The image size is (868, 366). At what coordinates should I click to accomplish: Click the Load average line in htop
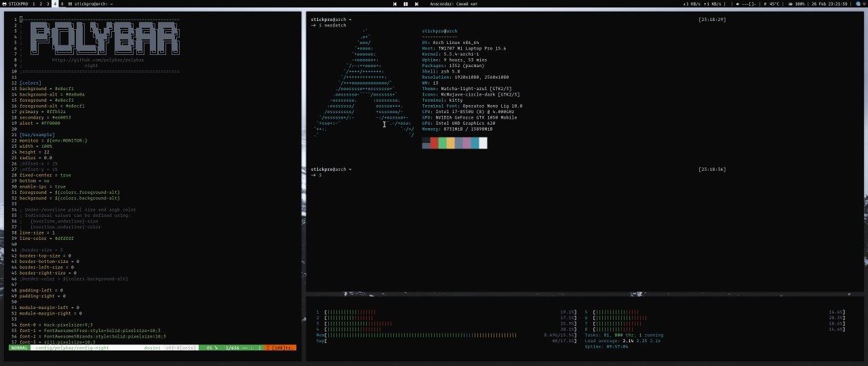point(623,341)
